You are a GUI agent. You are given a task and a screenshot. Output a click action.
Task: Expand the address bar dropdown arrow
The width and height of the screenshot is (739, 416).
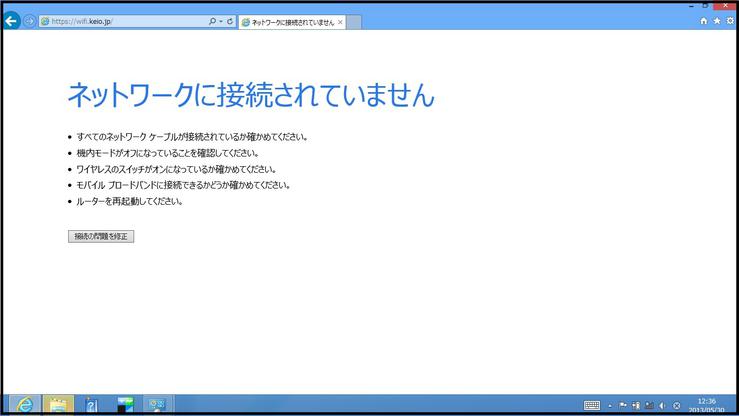[x=221, y=21]
